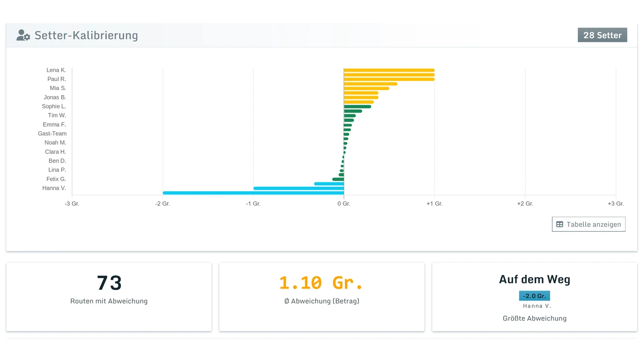Click the table icon in Tabelle anzeigen
Image resolution: width=644 pixels, height=362 pixels.
[560, 224]
